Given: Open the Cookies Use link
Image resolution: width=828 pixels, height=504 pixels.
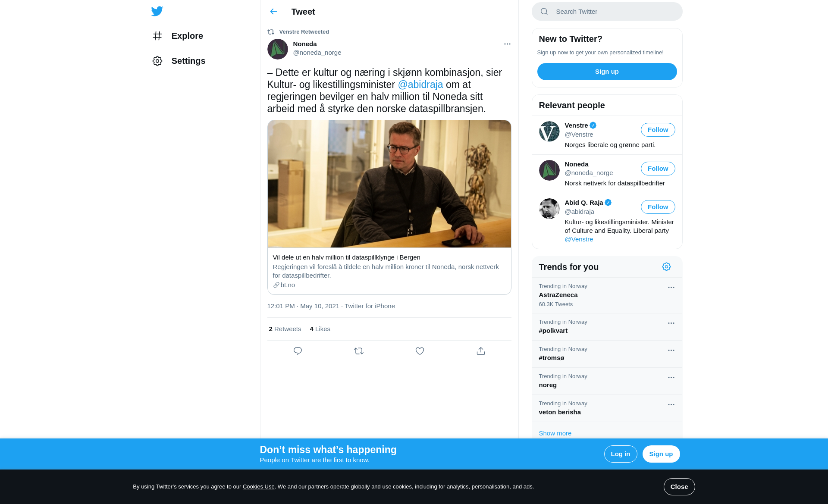Looking at the screenshot, I should pos(259,487).
